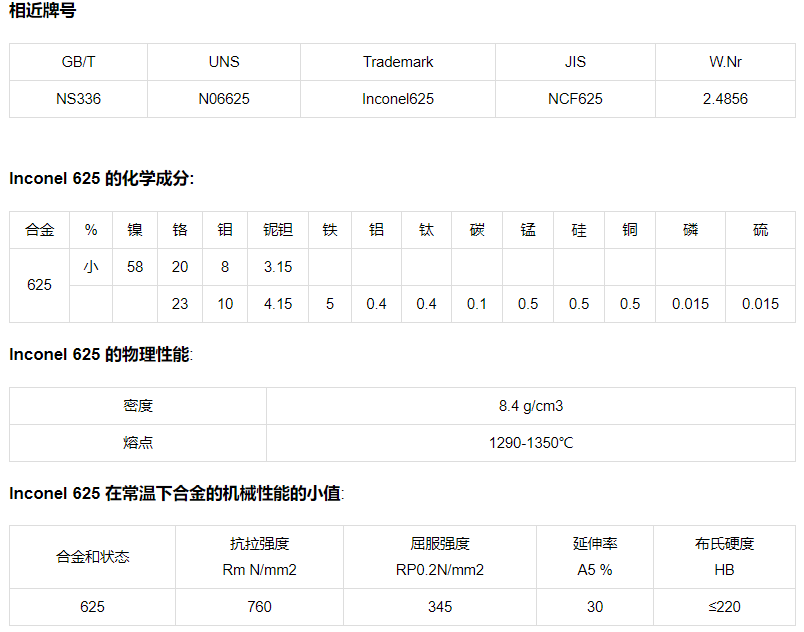
Task: Click the 抗拉强度 Rm N/mm2 header
Action: [x=259, y=557]
